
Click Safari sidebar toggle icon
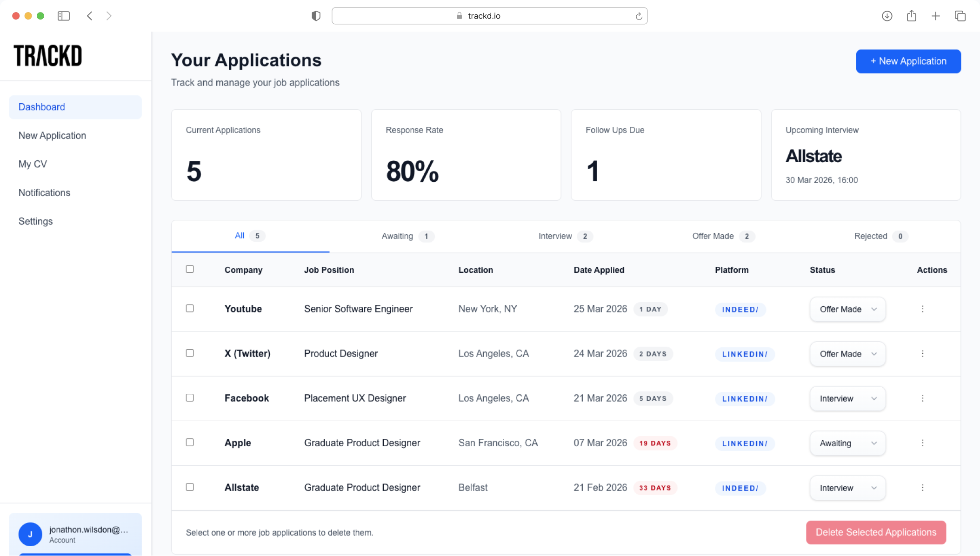pos(64,16)
